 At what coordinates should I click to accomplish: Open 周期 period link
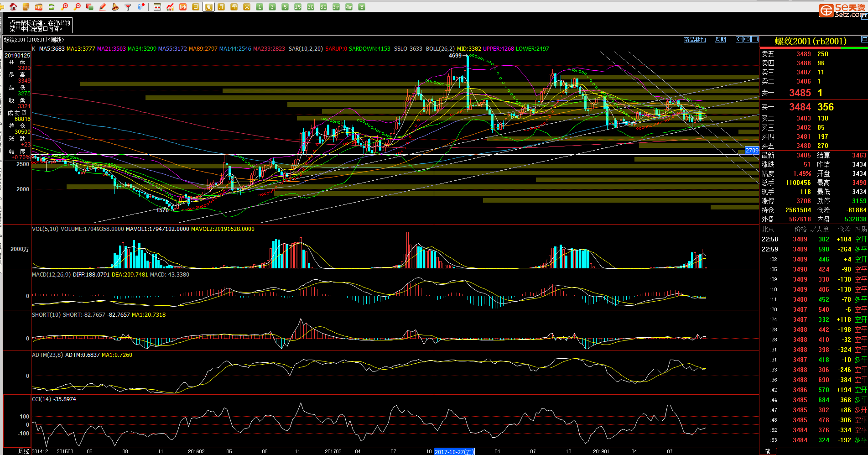[721, 40]
